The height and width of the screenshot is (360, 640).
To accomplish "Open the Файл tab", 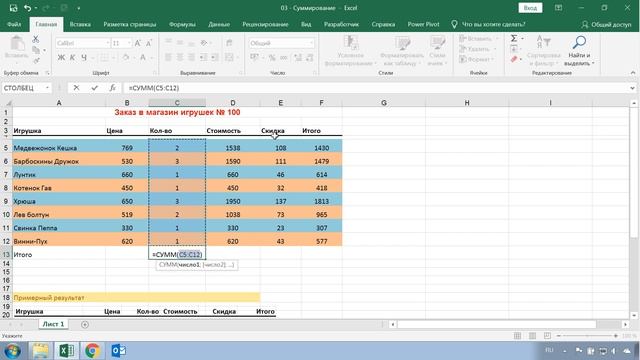I will [x=14, y=24].
